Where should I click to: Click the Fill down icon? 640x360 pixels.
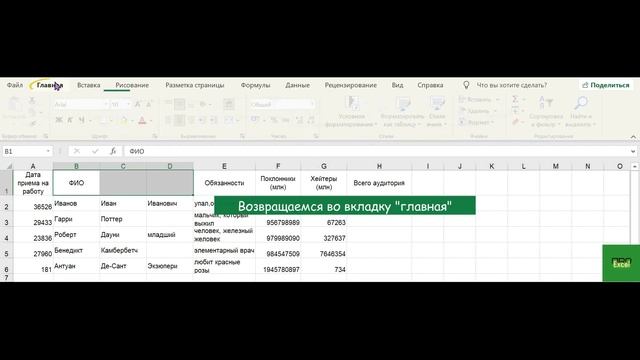tap(516, 111)
